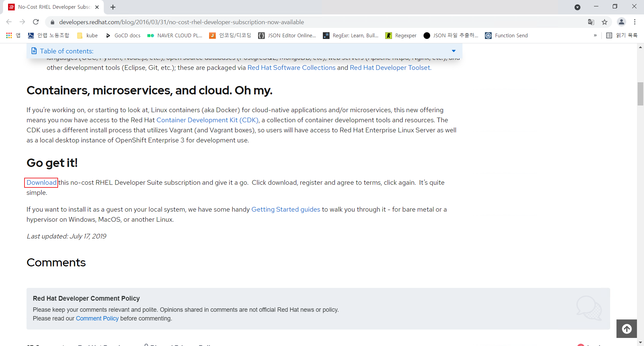Screen dimensions: 644x346
Task: Close the No-Cost RHEL Developer tab
Action: [x=97, y=7]
